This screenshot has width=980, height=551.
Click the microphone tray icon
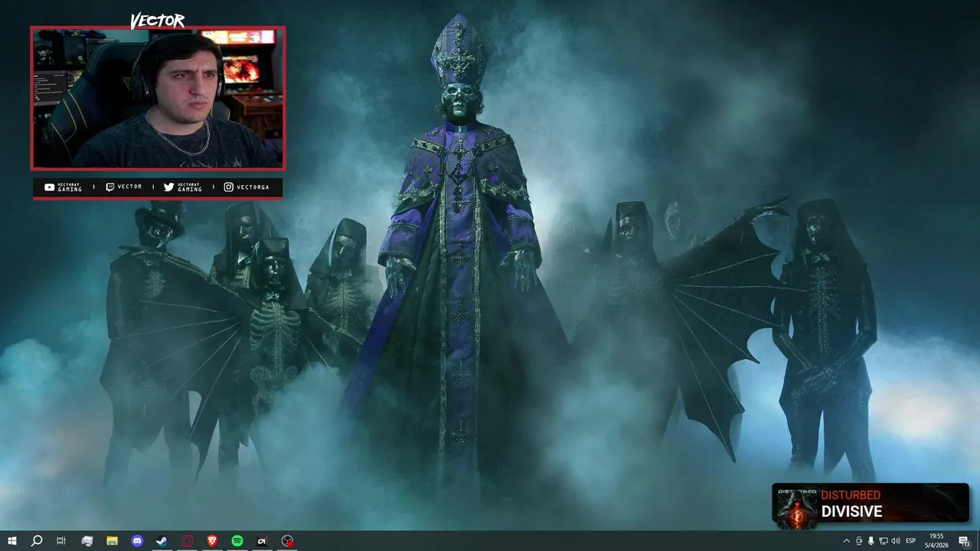pyautogui.click(x=871, y=541)
